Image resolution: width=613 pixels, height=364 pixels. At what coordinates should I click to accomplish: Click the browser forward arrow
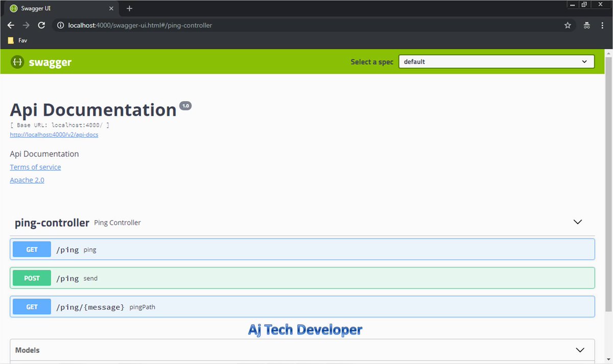coord(26,25)
